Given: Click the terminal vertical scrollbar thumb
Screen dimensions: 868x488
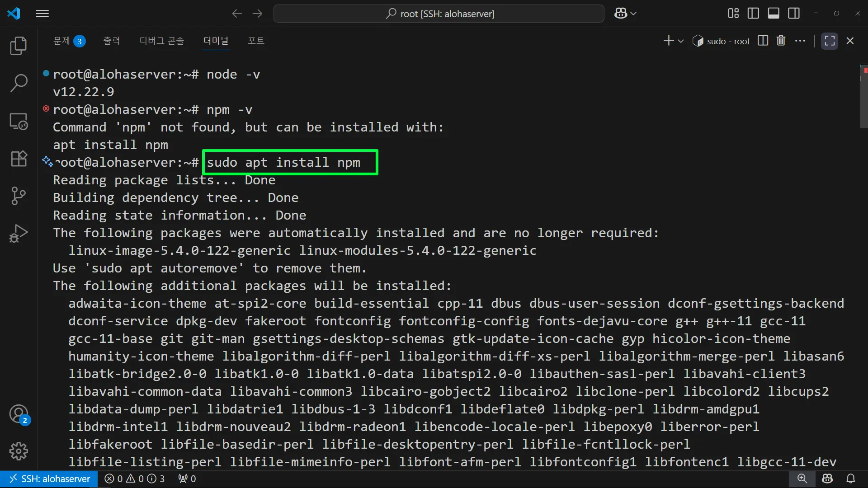Looking at the screenshot, I should tap(863, 96).
